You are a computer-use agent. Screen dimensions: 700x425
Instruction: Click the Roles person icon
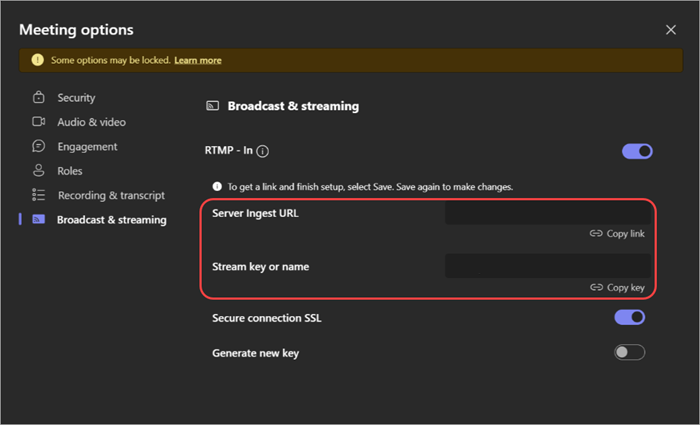39,171
